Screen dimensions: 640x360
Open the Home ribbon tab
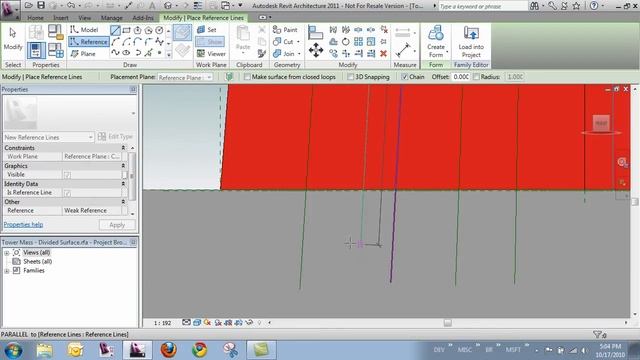[36, 18]
